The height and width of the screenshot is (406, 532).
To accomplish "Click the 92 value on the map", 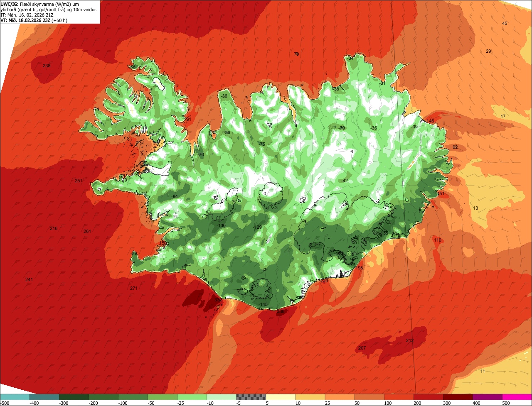I will (455, 147).
